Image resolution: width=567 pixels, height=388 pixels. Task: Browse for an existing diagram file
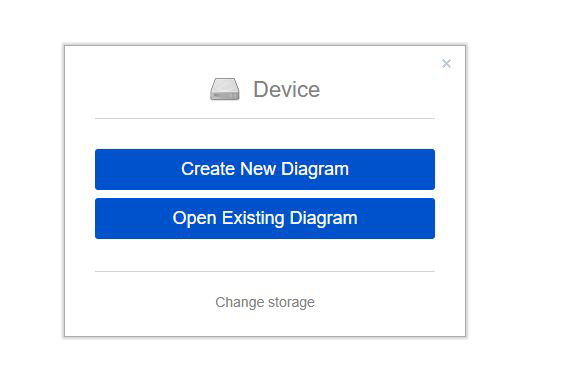click(265, 218)
